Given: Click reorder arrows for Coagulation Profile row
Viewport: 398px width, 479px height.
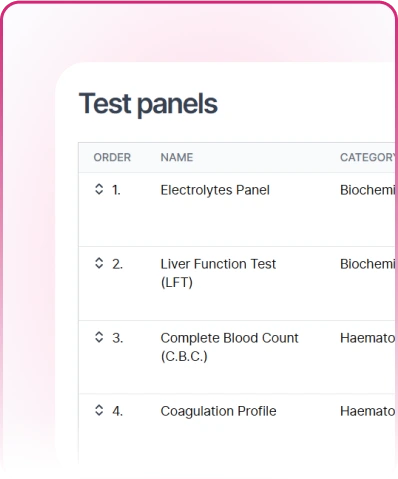Looking at the screenshot, I should [99, 410].
